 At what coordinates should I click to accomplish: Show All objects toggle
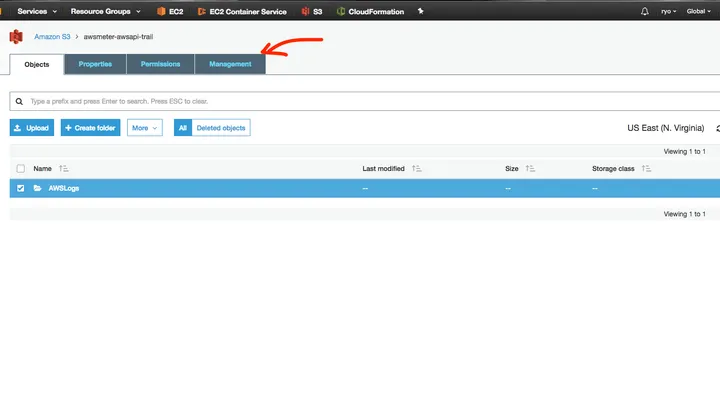(183, 128)
